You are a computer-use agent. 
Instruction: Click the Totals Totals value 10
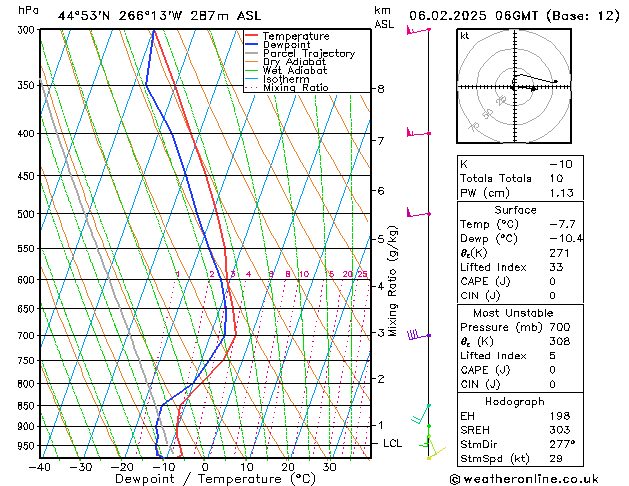click(x=556, y=178)
